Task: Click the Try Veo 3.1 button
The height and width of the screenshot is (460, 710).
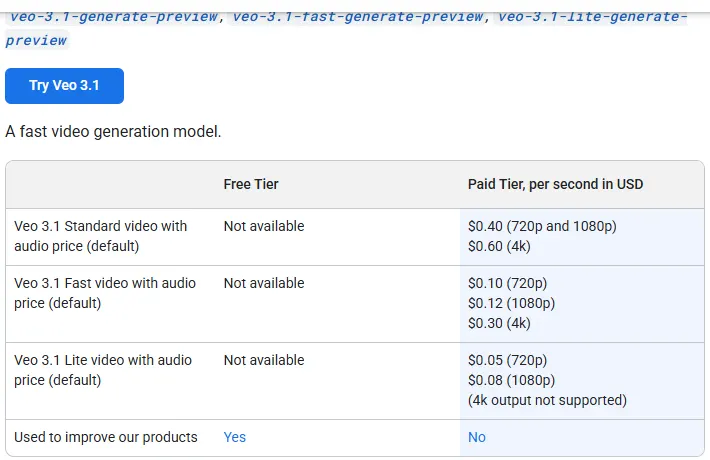Action: tap(64, 86)
